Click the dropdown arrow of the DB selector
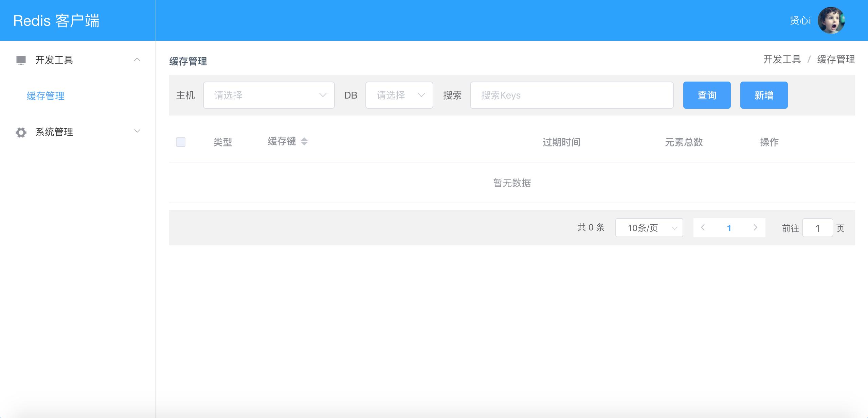The height and width of the screenshot is (418, 868). tap(422, 95)
